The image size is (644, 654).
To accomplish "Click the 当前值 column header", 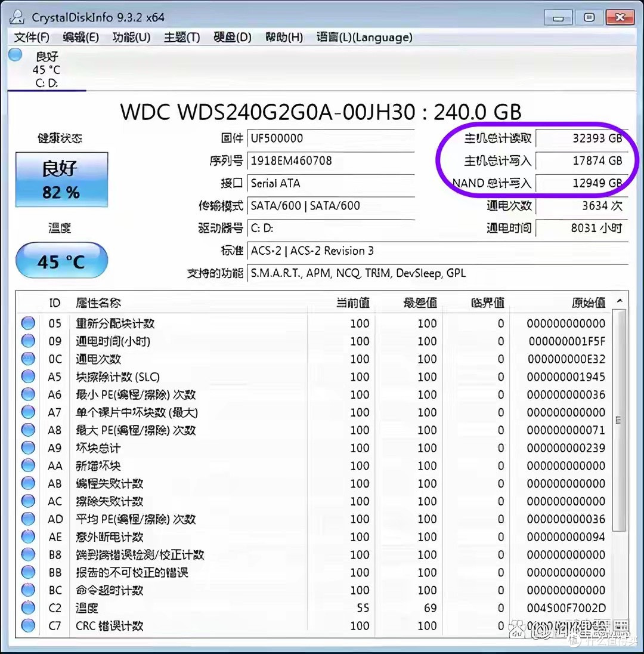I will [352, 303].
